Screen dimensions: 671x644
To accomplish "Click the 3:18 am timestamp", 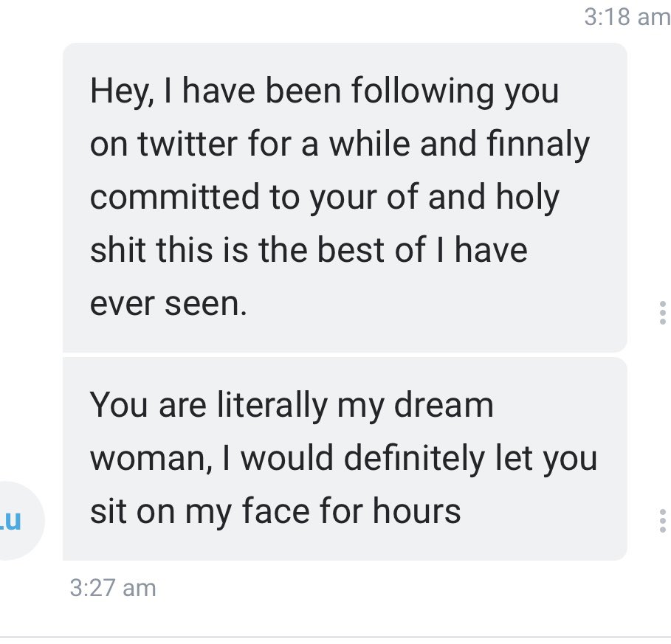I will pos(627,17).
